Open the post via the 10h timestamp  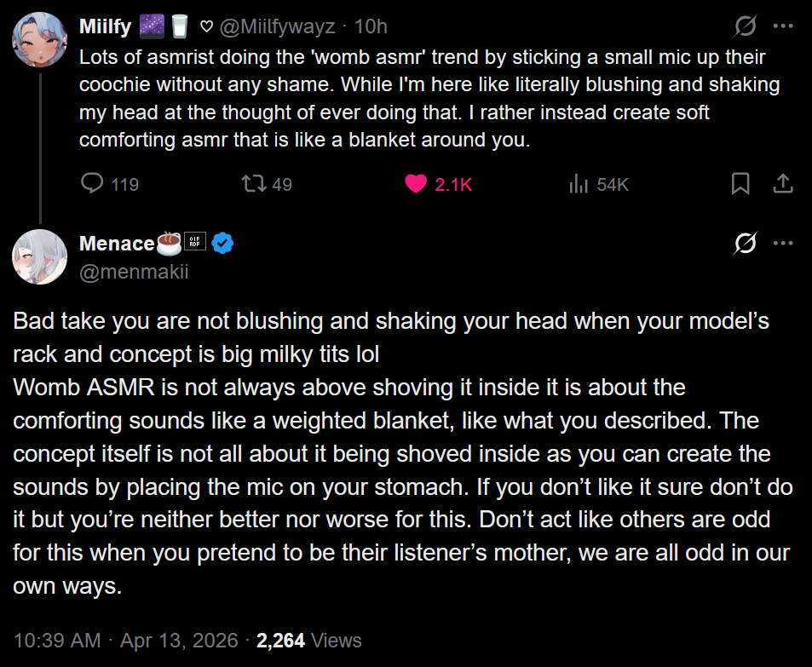click(x=371, y=27)
